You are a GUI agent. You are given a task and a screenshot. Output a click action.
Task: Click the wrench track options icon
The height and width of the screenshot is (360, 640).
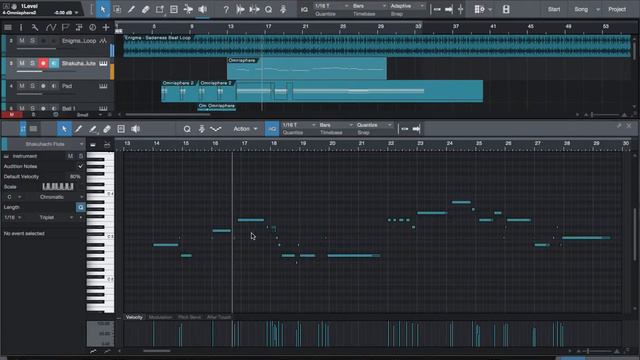click(35, 28)
